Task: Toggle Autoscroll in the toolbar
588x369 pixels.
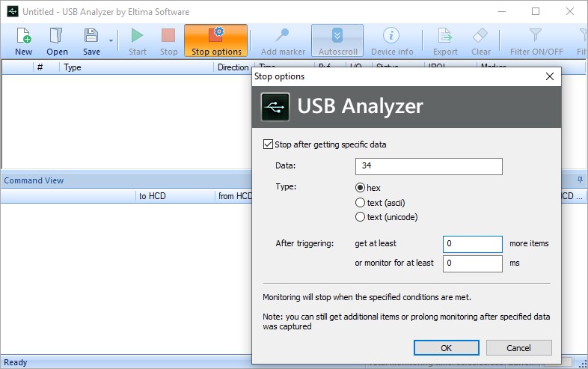Action: (x=337, y=41)
